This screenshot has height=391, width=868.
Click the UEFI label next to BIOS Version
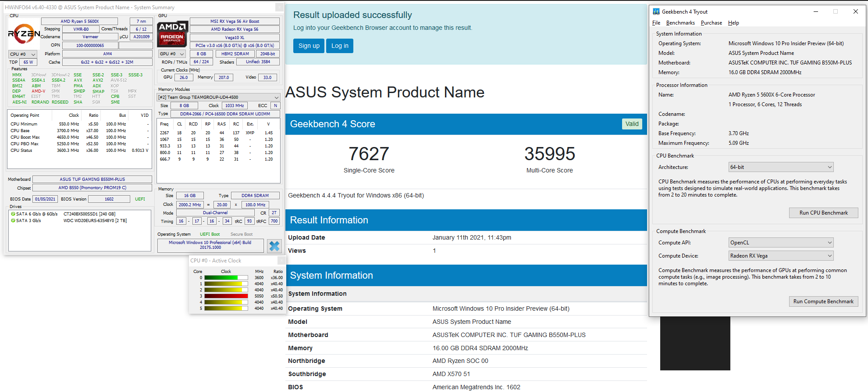click(140, 199)
